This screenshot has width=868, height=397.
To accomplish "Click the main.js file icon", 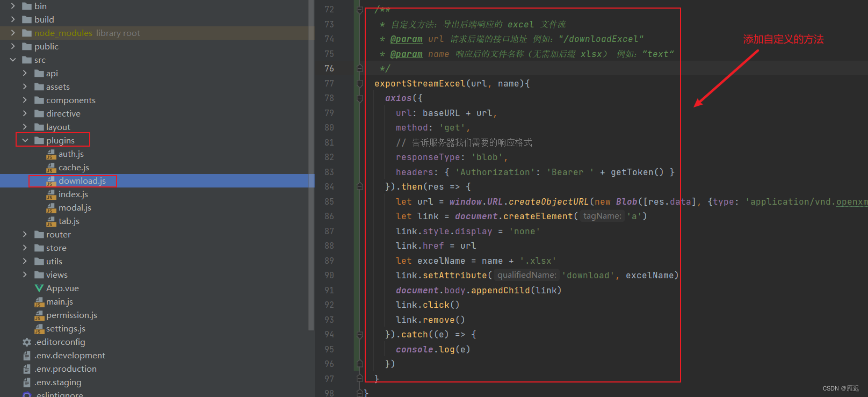I will tap(39, 302).
